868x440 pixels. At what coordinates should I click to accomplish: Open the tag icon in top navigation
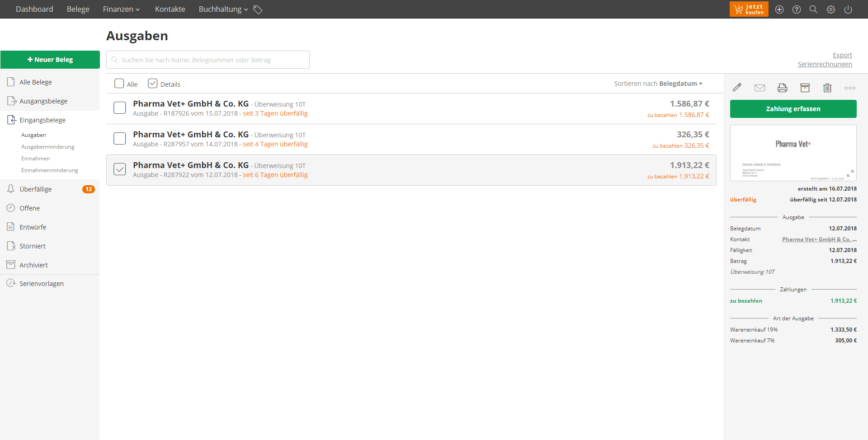coord(258,9)
